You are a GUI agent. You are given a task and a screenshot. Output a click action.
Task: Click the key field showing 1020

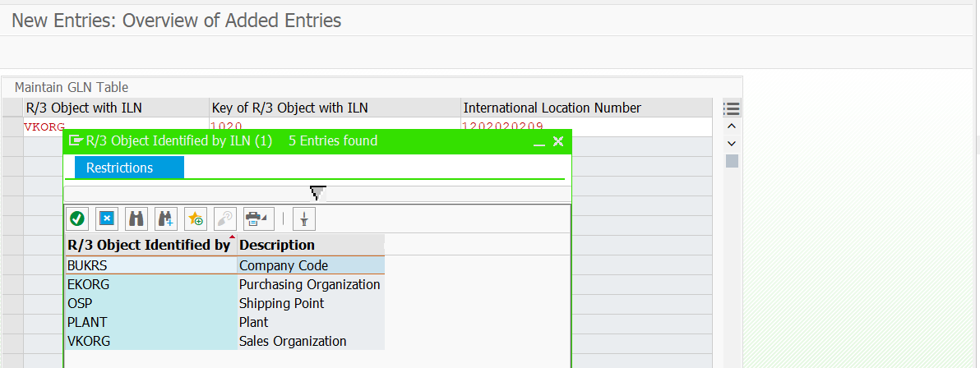point(335,126)
